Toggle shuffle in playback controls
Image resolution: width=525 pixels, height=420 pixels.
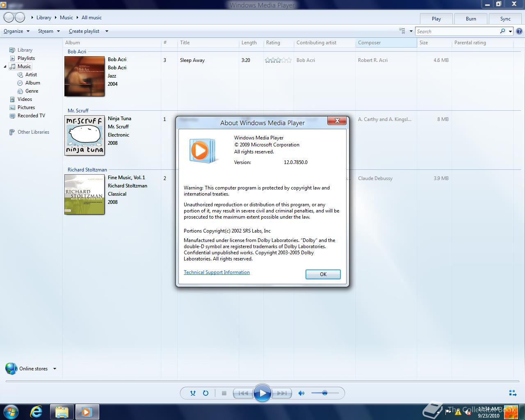click(x=193, y=393)
